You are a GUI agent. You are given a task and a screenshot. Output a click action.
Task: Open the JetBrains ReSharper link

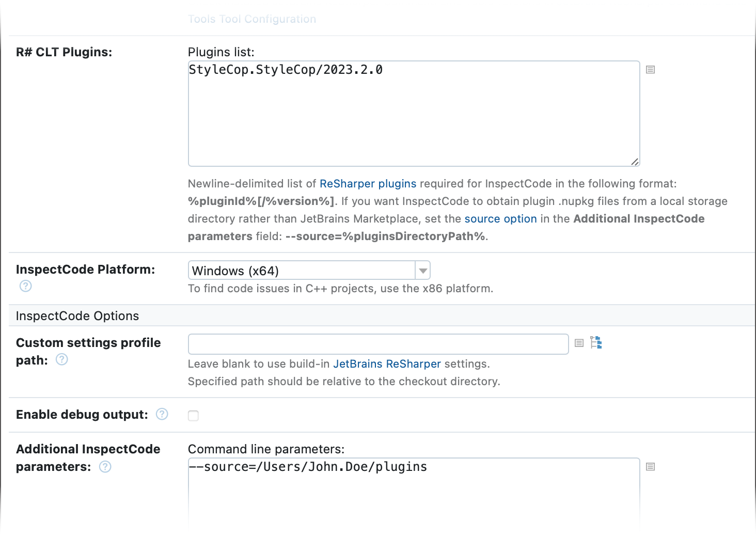point(387,364)
